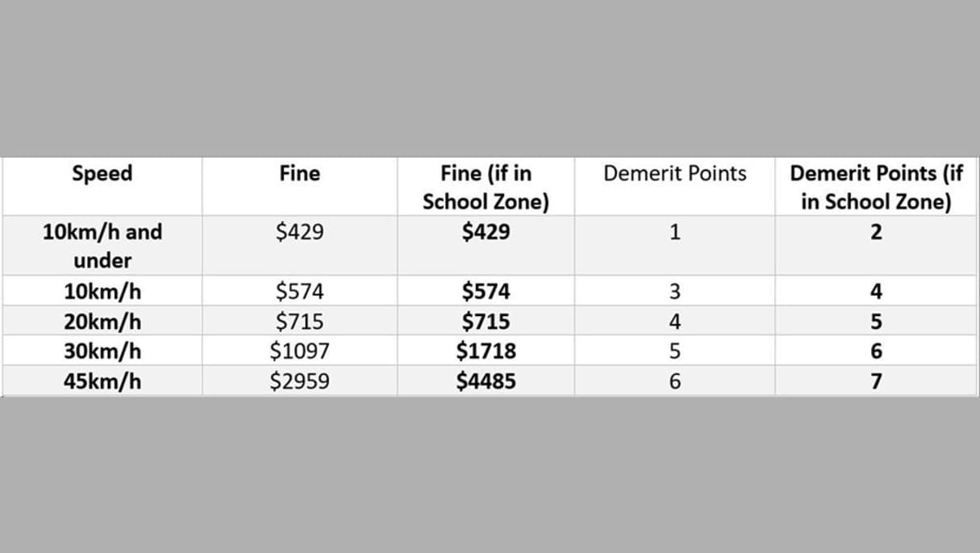Image resolution: width=980 pixels, height=553 pixels.
Task: Click the non-bold $429 fine cell
Action: [x=299, y=233]
